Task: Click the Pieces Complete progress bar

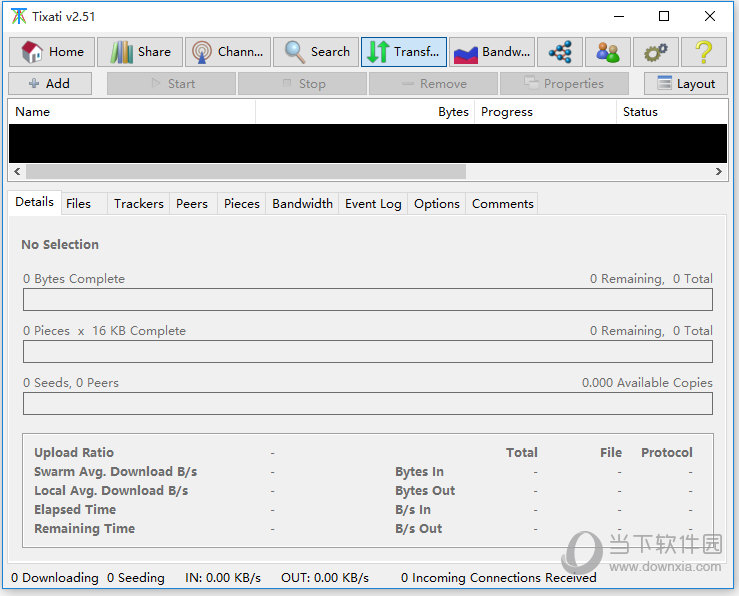Action: [x=368, y=351]
